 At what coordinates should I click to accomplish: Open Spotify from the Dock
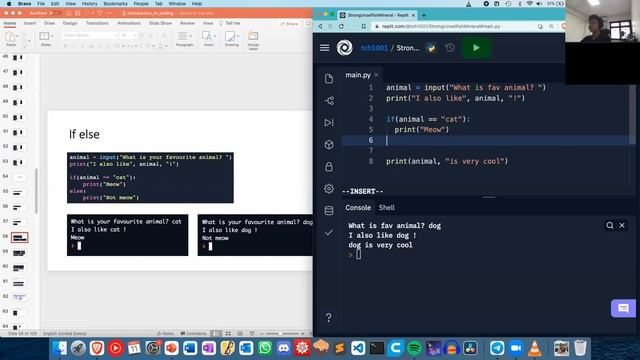(414, 348)
